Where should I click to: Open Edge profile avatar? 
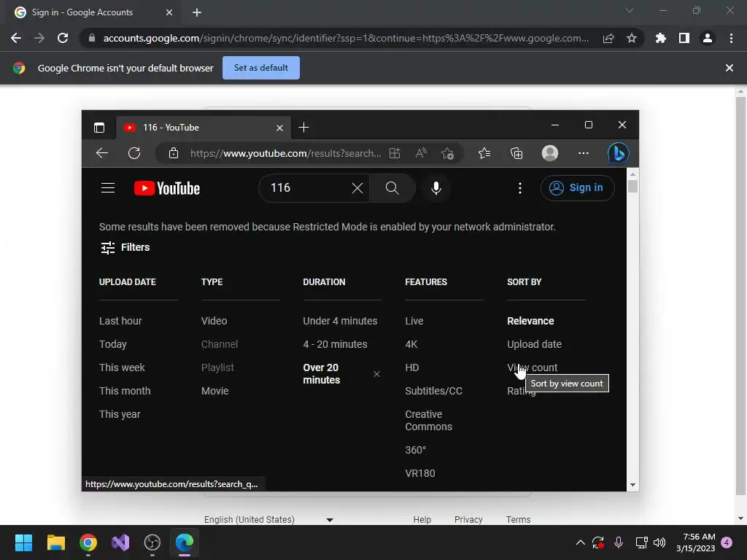[550, 153]
